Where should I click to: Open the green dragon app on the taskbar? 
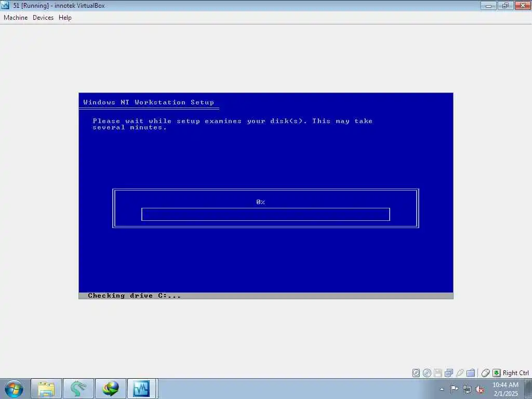tap(78, 389)
